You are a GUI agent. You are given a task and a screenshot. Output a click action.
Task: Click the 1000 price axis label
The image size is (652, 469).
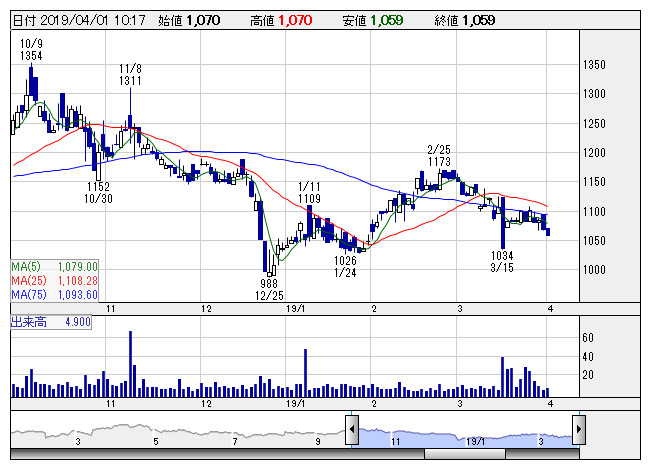(x=594, y=270)
